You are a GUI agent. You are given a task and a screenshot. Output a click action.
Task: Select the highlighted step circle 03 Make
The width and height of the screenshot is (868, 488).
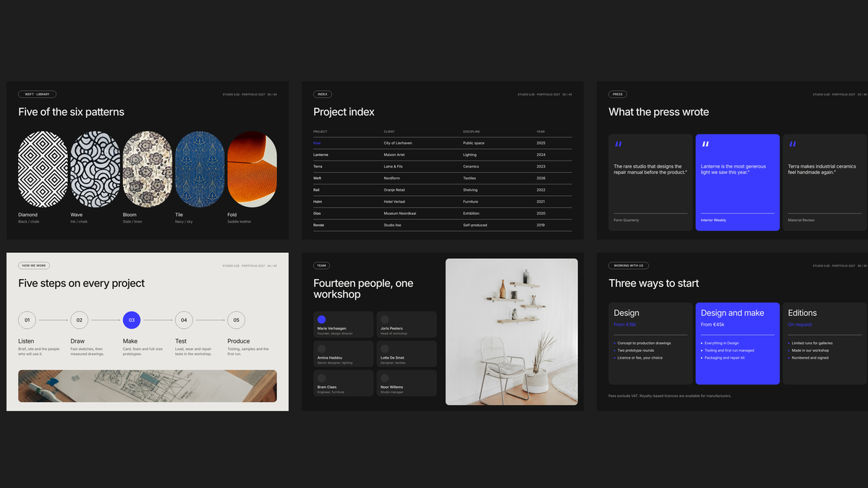[132, 320]
